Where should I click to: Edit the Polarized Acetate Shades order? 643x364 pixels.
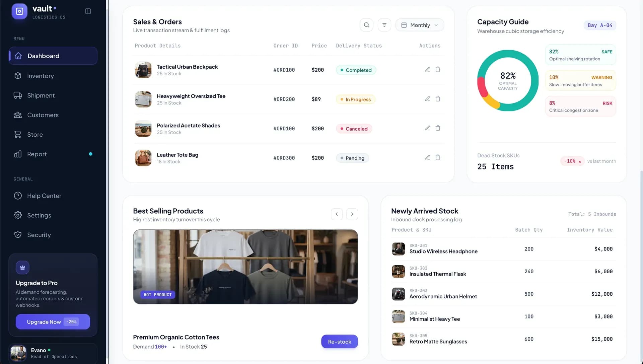(427, 128)
